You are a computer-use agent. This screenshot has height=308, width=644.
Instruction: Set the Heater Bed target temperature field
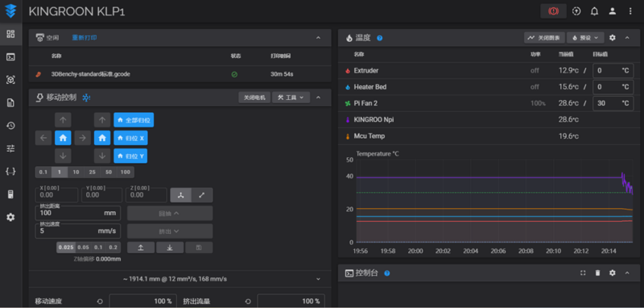pyautogui.click(x=613, y=87)
